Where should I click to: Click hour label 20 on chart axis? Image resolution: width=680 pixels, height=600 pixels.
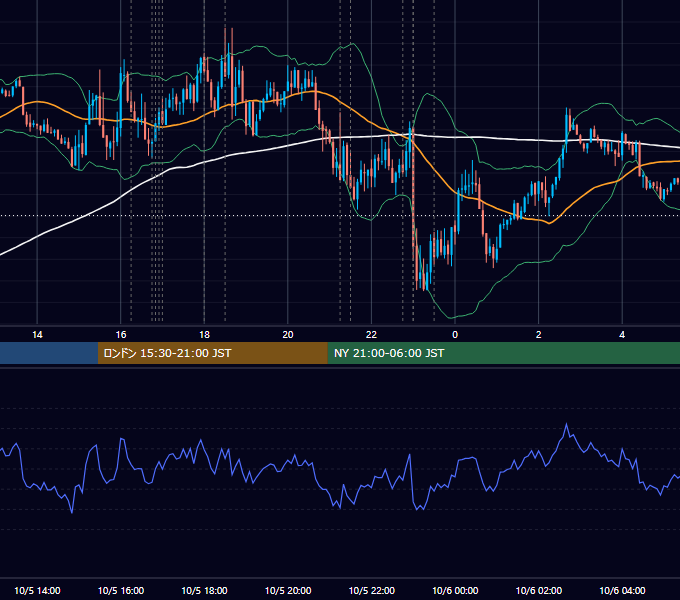click(288, 335)
